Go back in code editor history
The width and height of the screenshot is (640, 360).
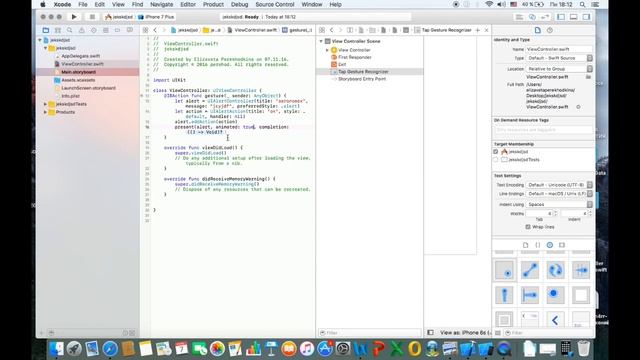tap(155, 30)
